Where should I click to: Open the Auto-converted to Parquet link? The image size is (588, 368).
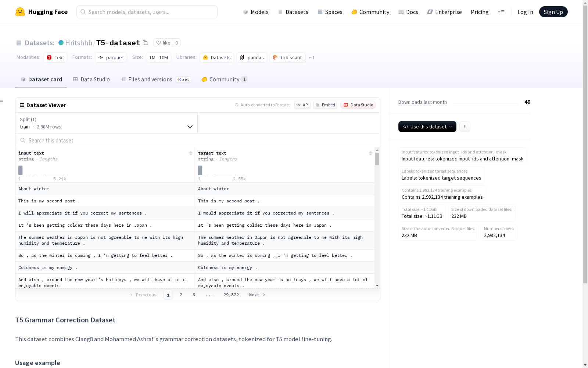point(262,105)
